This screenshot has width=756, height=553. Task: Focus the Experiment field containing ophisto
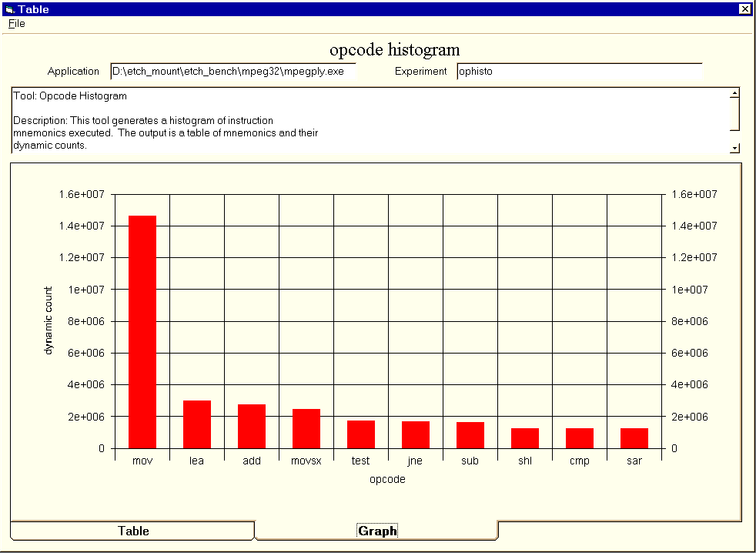(579, 72)
